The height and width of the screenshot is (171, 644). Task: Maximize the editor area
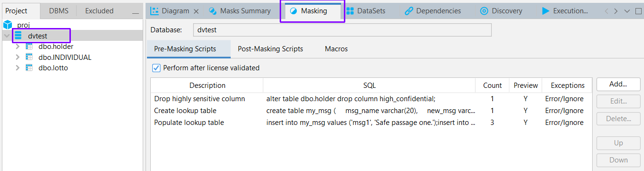pyautogui.click(x=638, y=11)
